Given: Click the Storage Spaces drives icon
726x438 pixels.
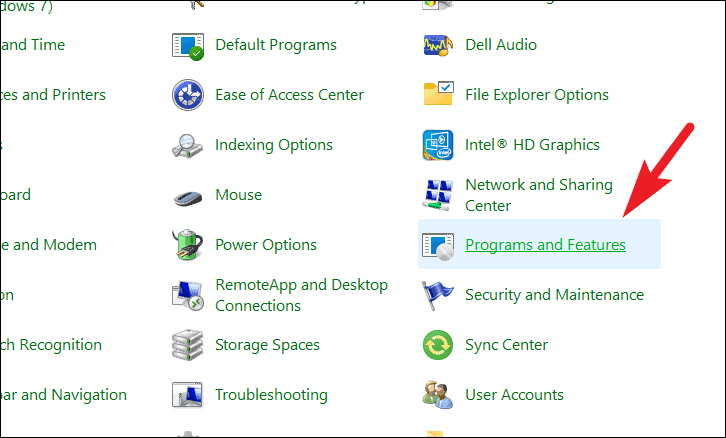Looking at the screenshot, I should pyautogui.click(x=188, y=345).
